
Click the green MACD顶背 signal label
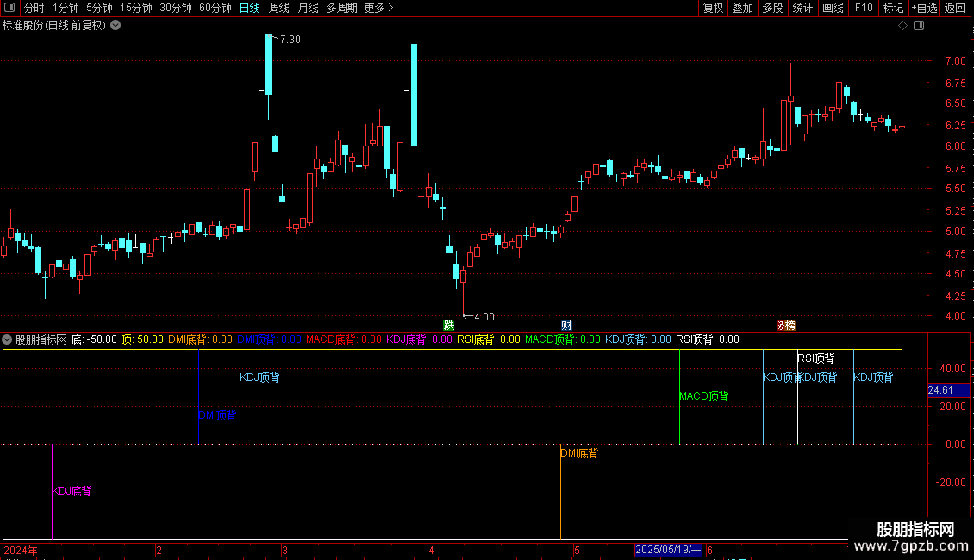point(704,396)
